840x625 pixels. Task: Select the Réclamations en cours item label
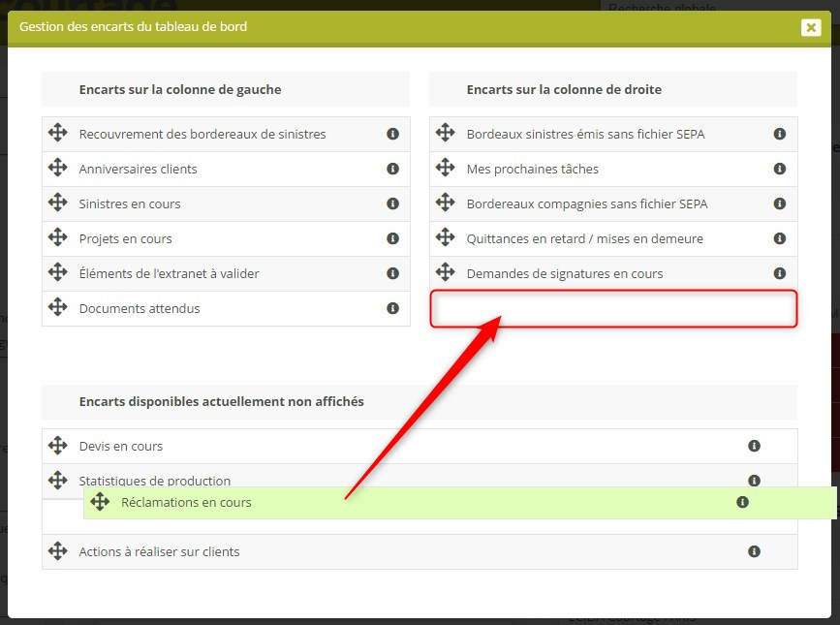pos(186,502)
